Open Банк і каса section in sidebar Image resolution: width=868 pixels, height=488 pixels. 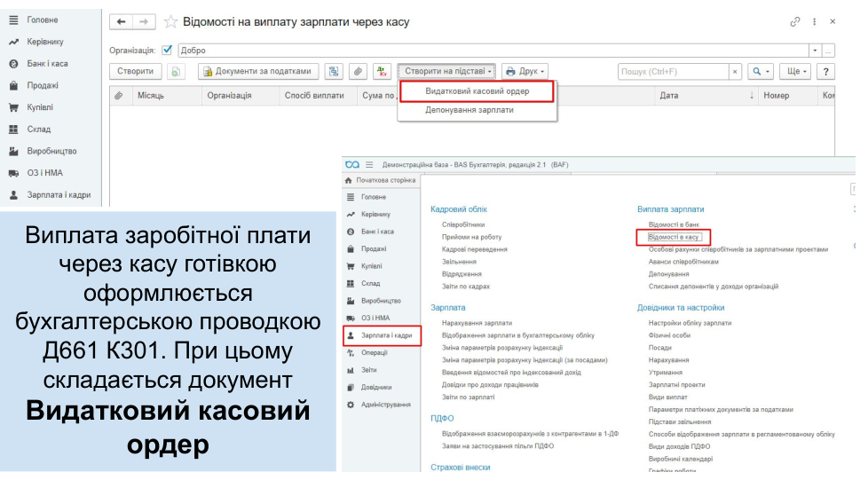click(x=46, y=64)
